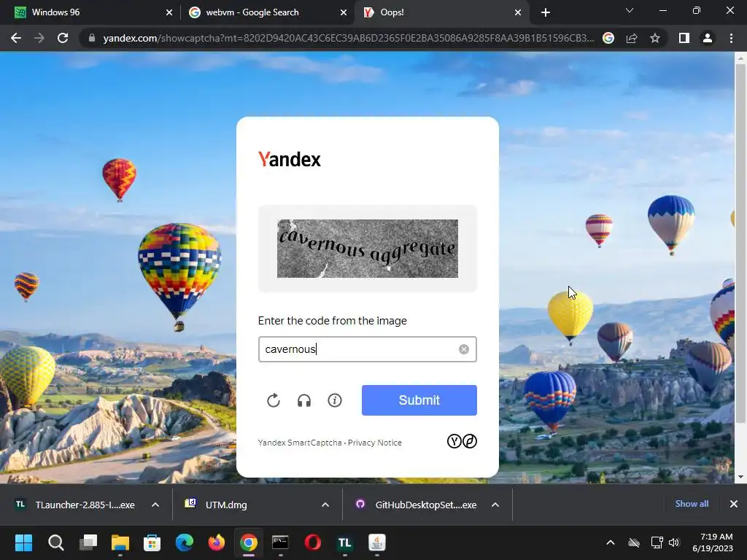Open TLauncher from taskbar
Screen dimensions: 747x560
344,542
